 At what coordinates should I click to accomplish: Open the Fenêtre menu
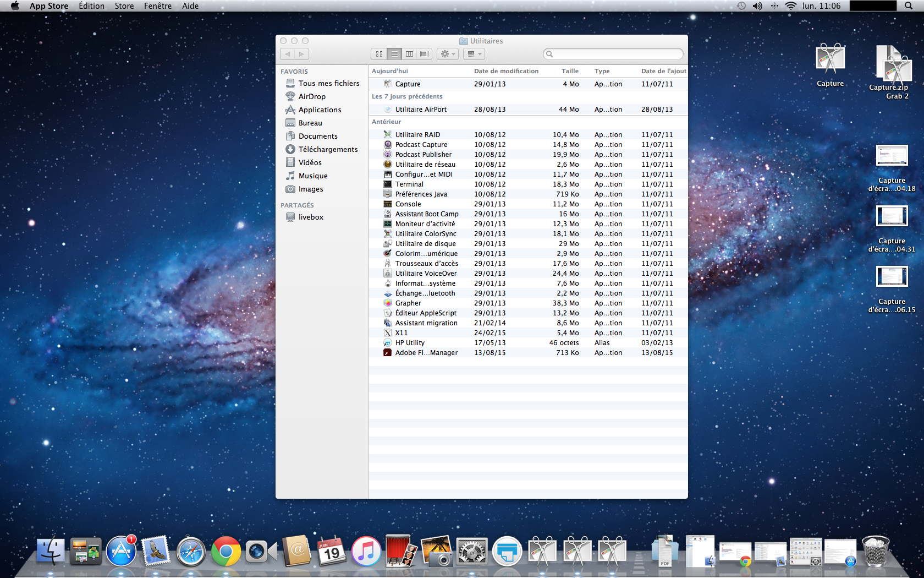(157, 6)
